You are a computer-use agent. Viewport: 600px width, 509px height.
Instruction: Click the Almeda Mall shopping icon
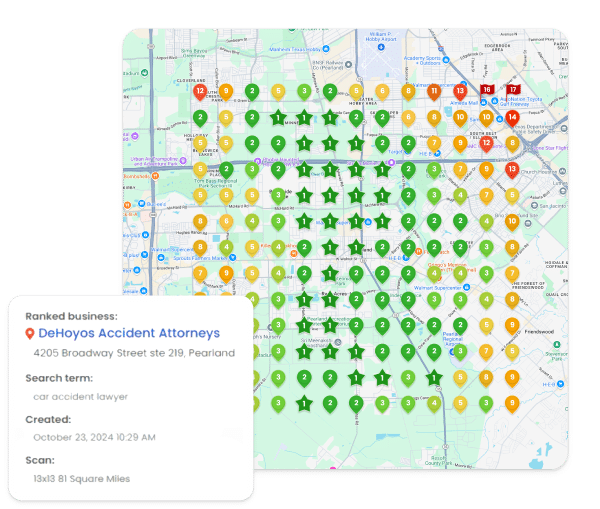coord(483,102)
